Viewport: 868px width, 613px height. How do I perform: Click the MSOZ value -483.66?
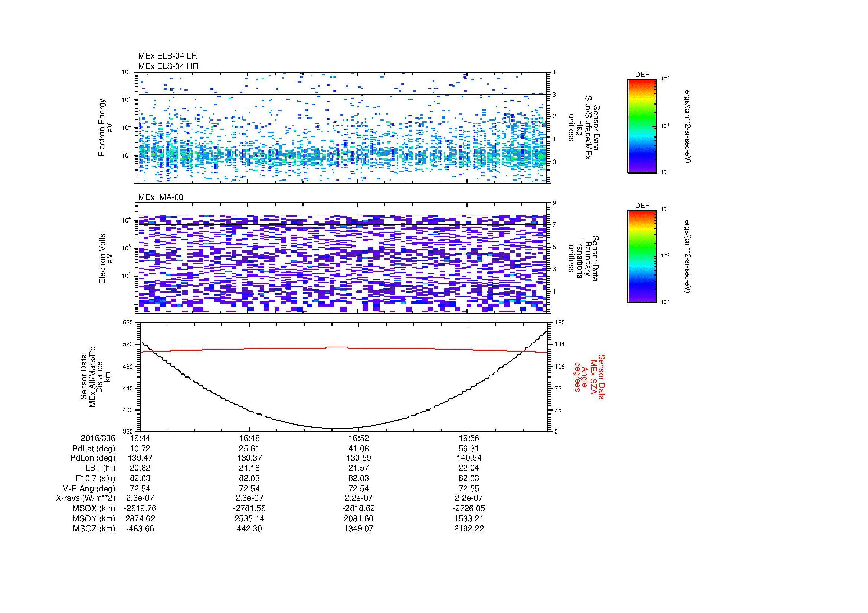[140, 529]
